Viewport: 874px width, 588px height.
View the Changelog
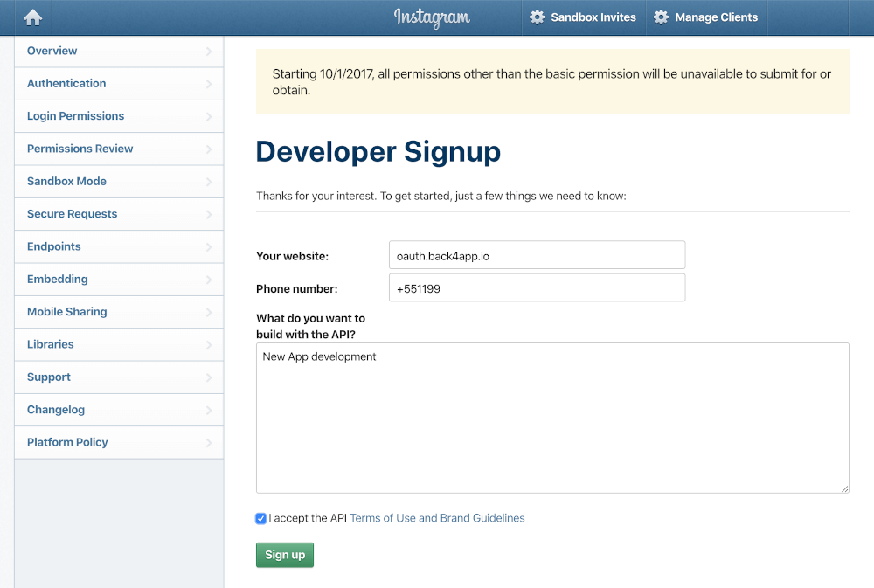coord(119,410)
